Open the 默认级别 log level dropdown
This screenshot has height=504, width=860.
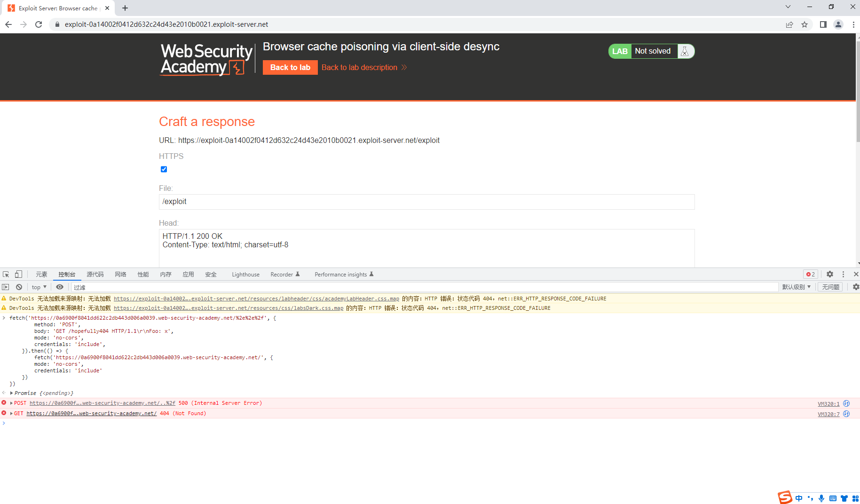click(x=797, y=287)
